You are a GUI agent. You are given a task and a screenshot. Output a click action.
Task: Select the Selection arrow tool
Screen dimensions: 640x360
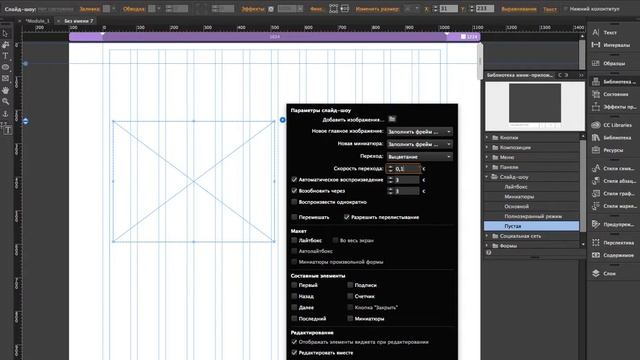[x=5, y=33]
